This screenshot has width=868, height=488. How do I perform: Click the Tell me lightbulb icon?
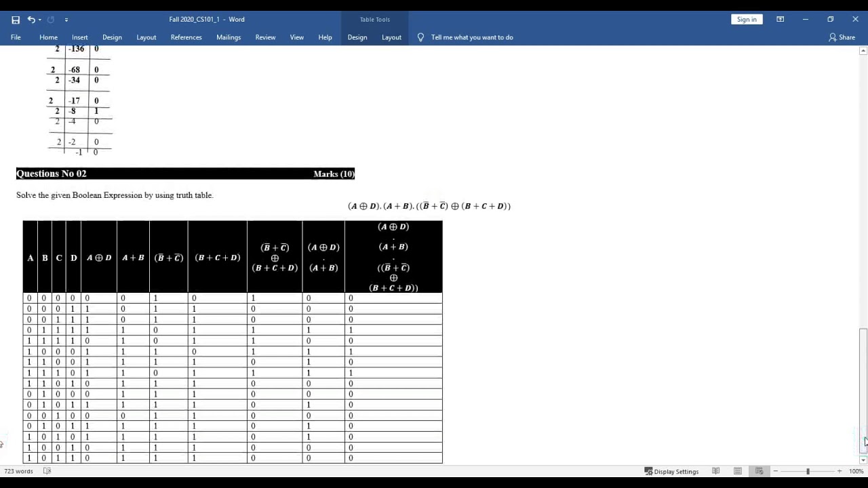pyautogui.click(x=420, y=37)
